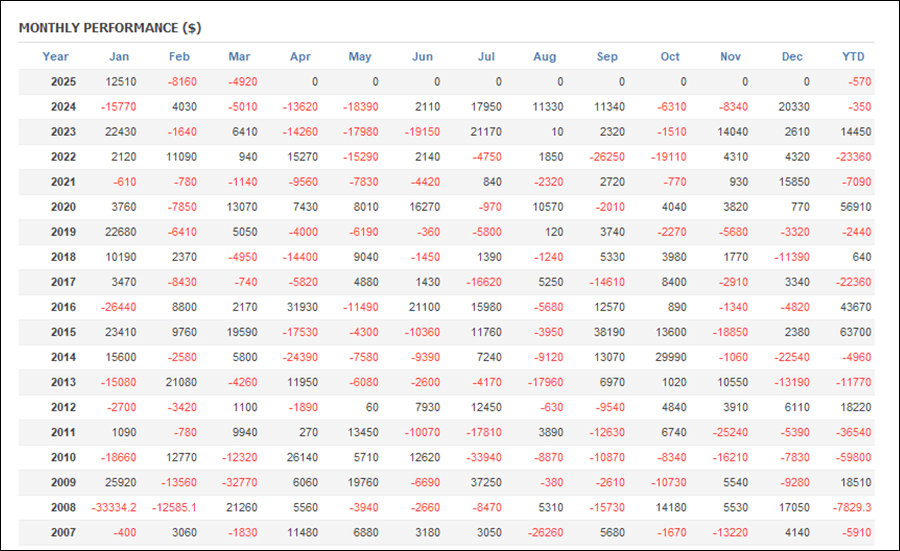Click the 2018 April value -14400

click(x=300, y=257)
